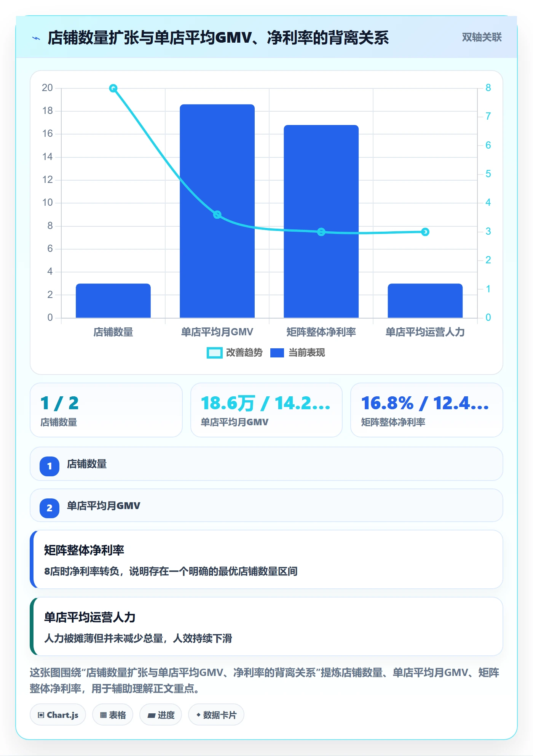533x756 pixels.
Task: Click the 表格 tag chip
Action: click(x=113, y=715)
